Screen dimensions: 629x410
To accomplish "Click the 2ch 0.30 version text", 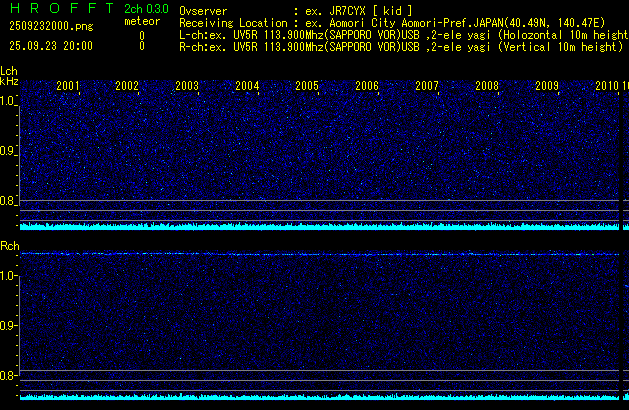I will 146,10.
